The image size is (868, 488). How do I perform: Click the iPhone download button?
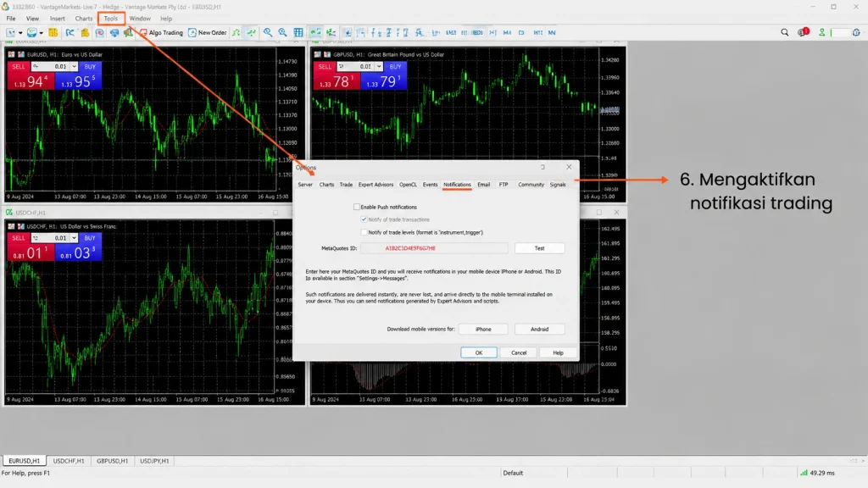coord(483,330)
